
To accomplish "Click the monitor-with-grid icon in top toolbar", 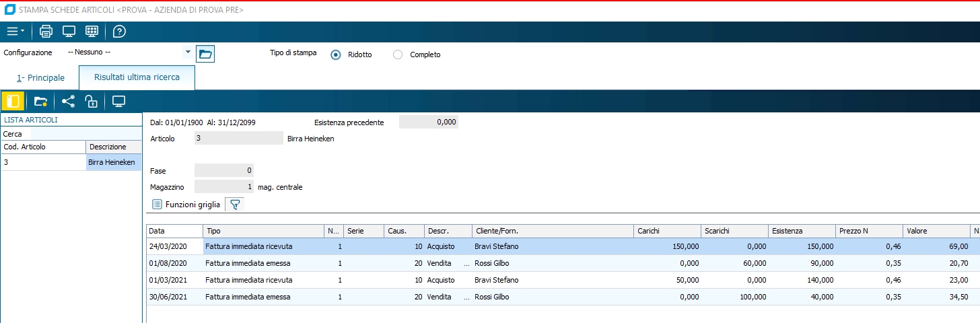I will coord(92,31).
